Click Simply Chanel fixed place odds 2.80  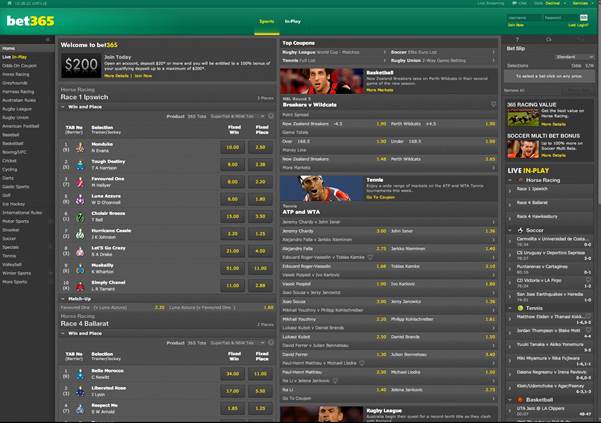point(260,285)
